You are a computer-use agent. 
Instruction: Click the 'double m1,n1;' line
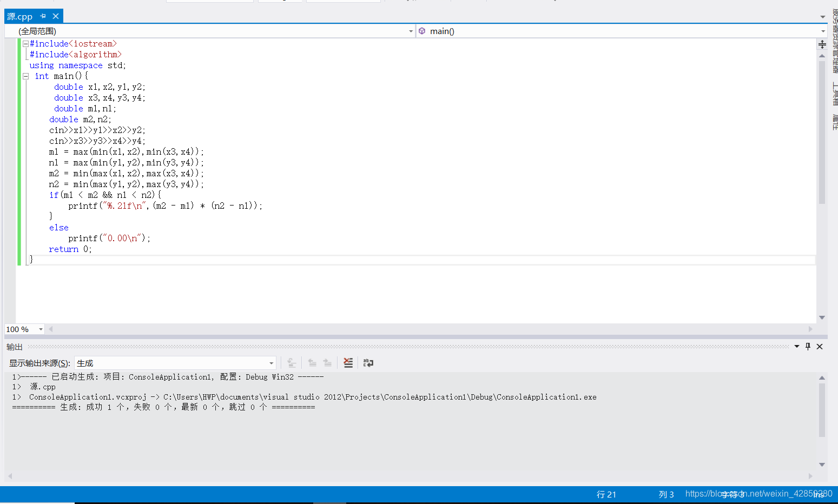click(x=85, y=109)
